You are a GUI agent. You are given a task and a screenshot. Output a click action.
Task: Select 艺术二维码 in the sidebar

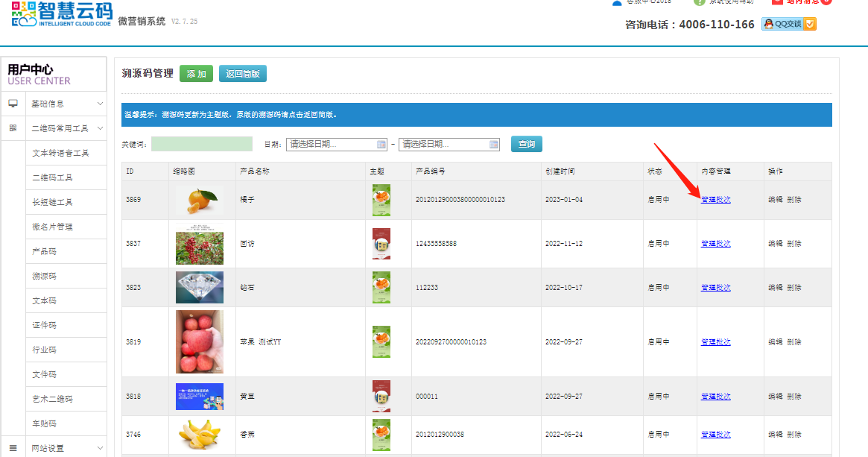tap(52, 399)
